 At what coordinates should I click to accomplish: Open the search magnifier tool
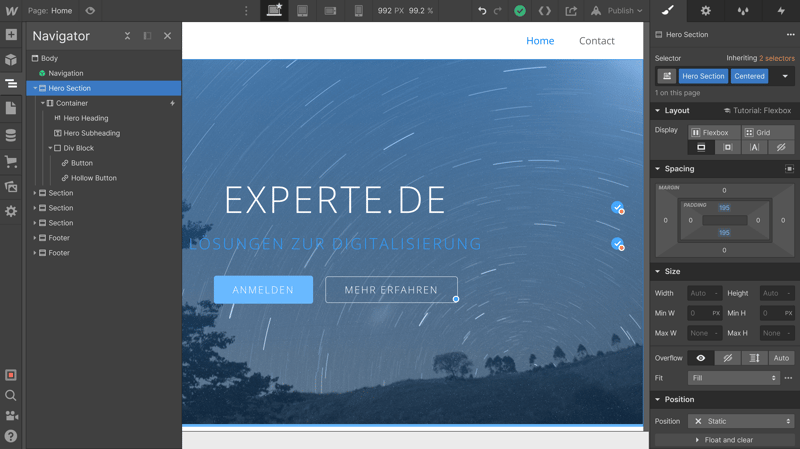click(x=11, y=395)
